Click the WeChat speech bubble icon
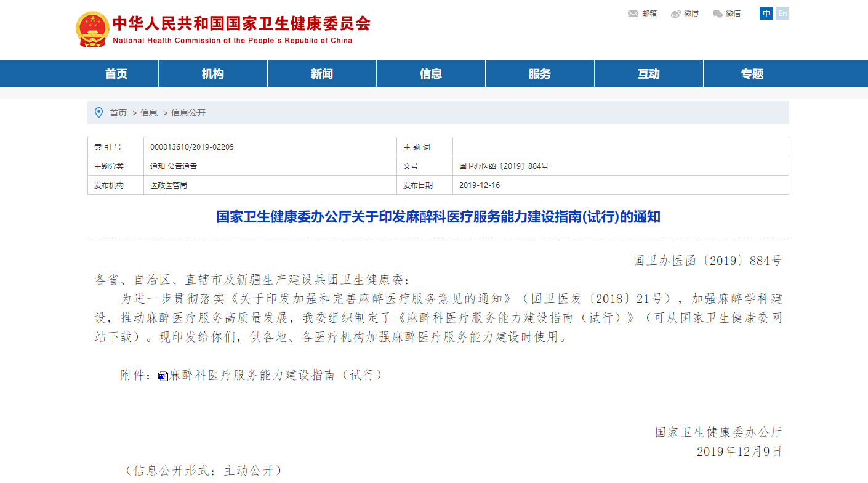This screenshot has width=868, height=483. 718,14
